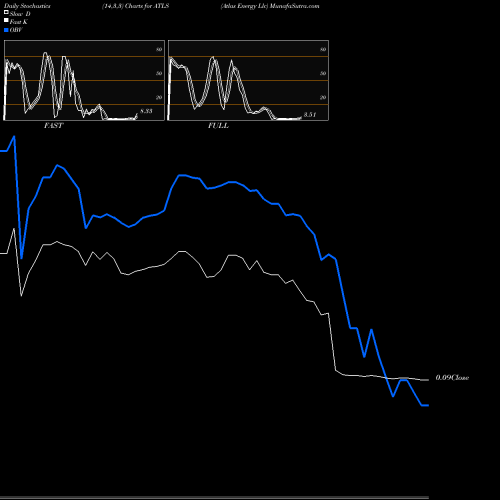The height and width of the screenshot is (500, 500).
Task: Click the '0.09Close' price label
Action: point(452,378)
